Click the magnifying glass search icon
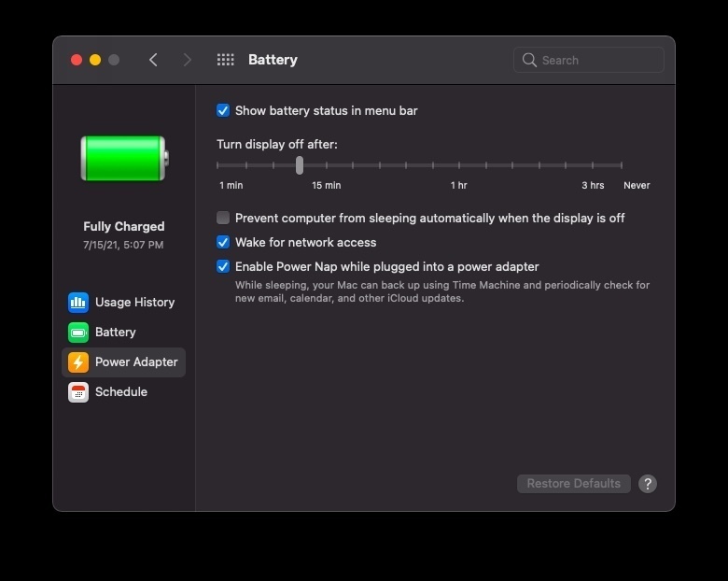This screenshot has width=728, height=581. click(530, 60)
